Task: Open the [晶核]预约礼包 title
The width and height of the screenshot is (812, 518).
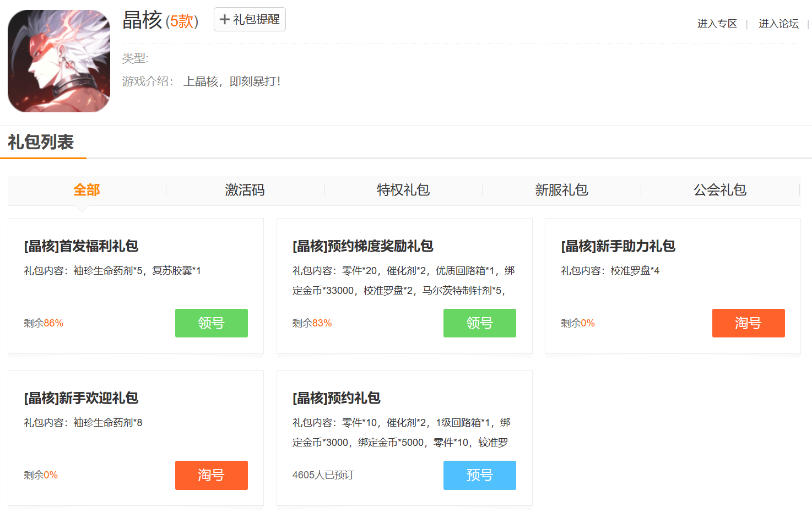Action: coord(336,398)
